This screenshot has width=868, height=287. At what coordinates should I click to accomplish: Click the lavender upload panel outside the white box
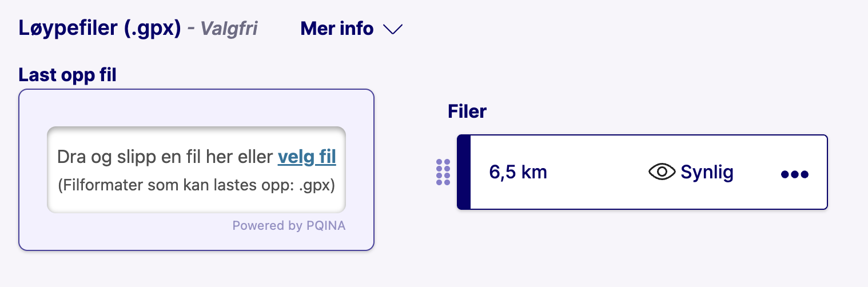[x=197, y=107]
